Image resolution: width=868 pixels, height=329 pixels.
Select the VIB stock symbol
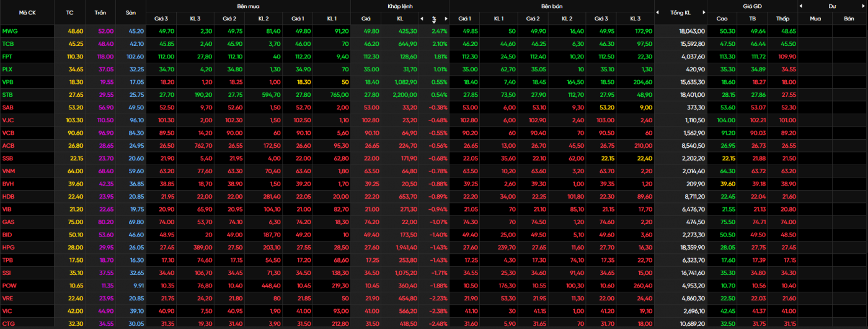tap(7, 209)
